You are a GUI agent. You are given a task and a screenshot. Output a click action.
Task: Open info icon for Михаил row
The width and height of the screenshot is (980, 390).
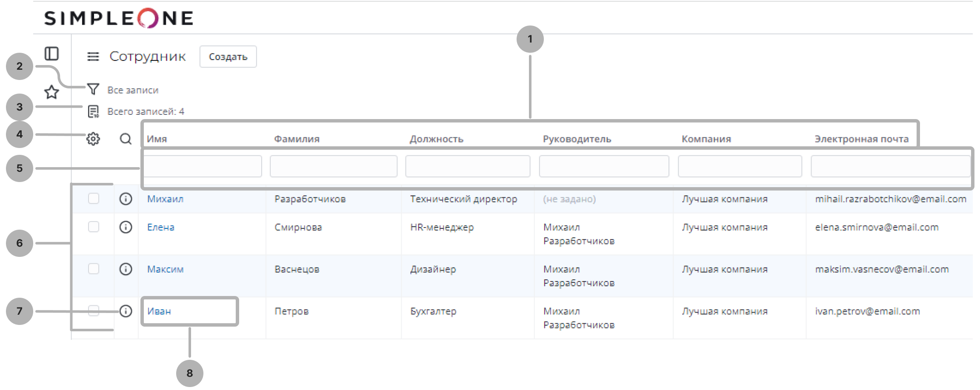(x=126, y=199)
